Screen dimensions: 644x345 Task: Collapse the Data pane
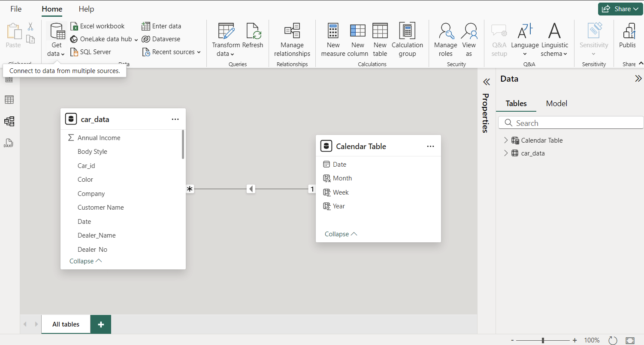coord(638,79)
